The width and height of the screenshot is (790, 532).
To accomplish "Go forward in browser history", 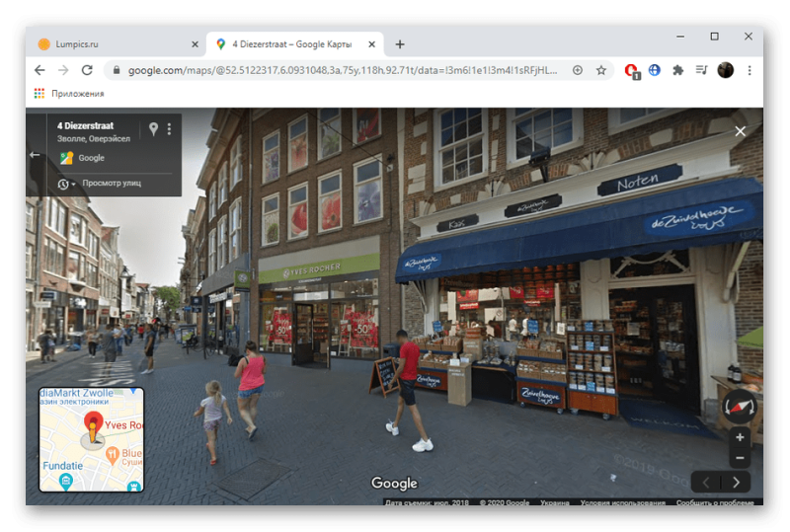I will [63, 70].
